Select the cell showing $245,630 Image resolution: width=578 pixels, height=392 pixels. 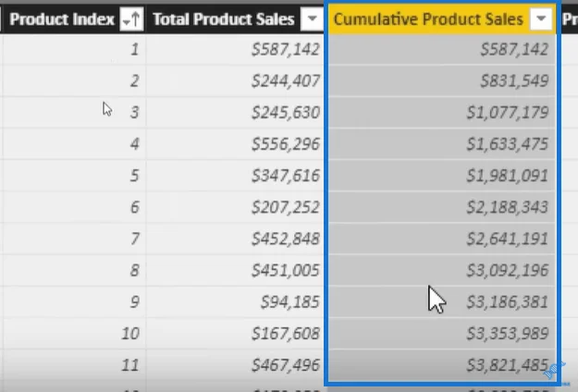pyautogui.click(x=235, y=113)
